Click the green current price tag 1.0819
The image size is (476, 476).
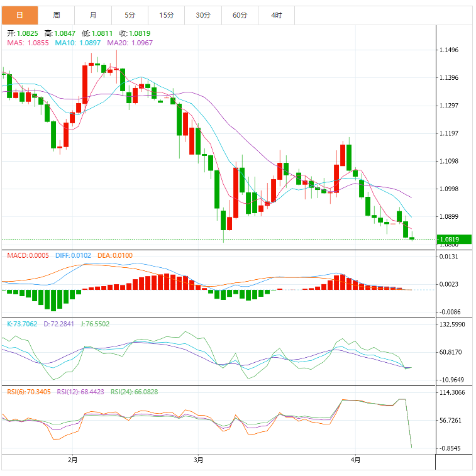[454, 239]
